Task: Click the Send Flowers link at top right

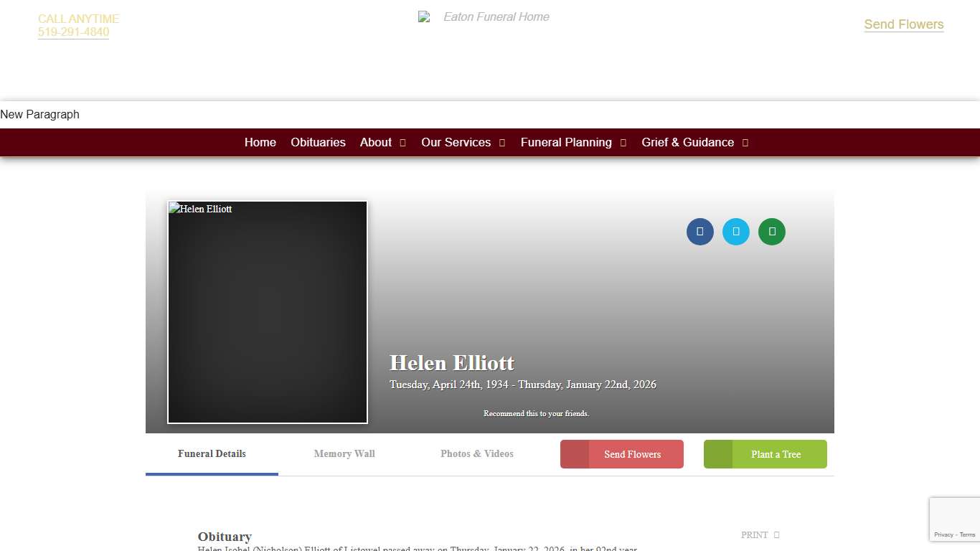Action: pyautogui.click(x=903, y=24)
